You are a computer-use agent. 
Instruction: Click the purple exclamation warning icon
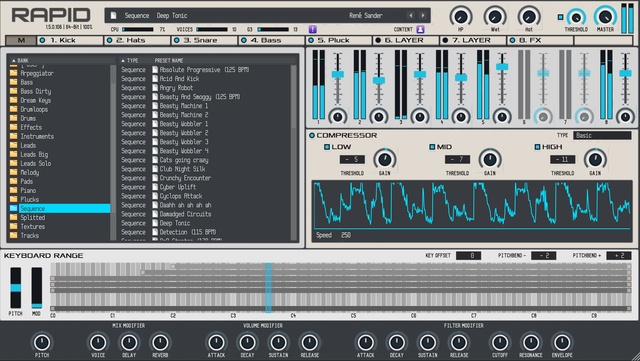point(313,29)
